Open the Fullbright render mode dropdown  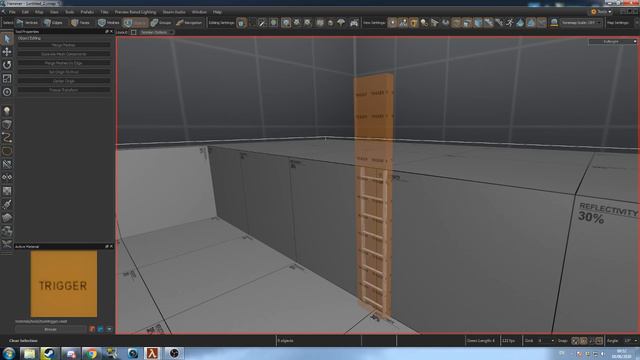612,42
